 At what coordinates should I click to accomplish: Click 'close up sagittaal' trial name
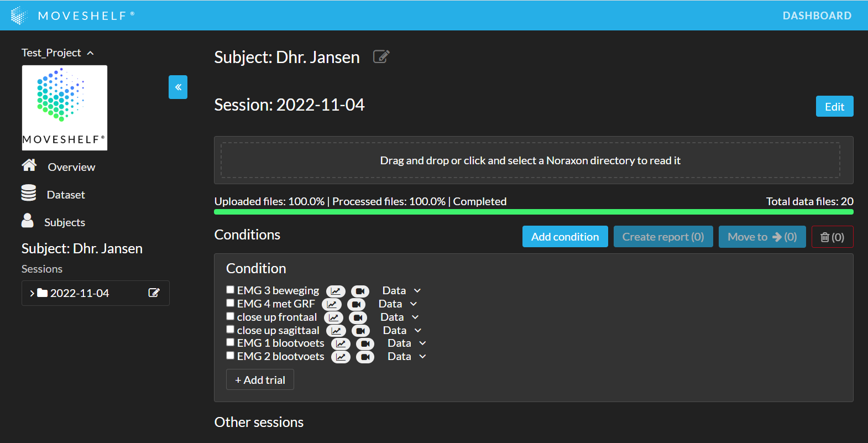[278, 330]
